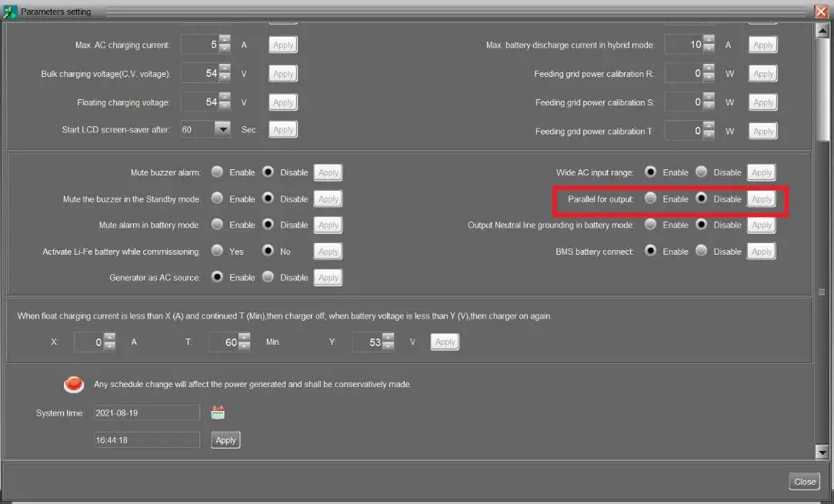Select Disable for BMS battery connect
Image resolution: width=834 pixels, height=504 pixels.
pyautogui.click(x=701, y=251)
